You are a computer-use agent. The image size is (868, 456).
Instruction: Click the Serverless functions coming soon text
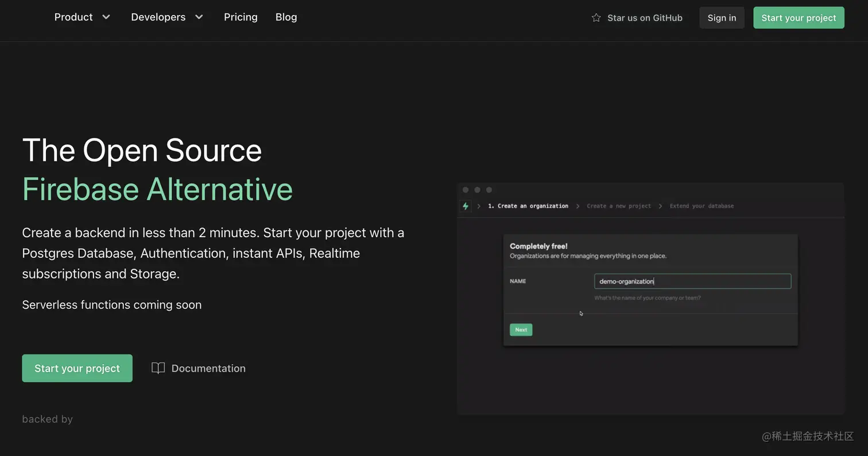[111, 305]
